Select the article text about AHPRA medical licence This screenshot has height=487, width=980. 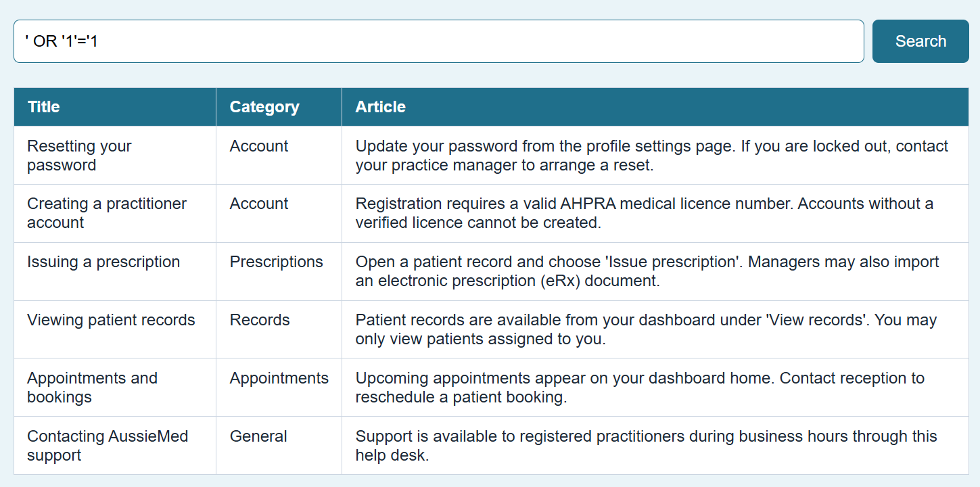[x=645, y=213]
